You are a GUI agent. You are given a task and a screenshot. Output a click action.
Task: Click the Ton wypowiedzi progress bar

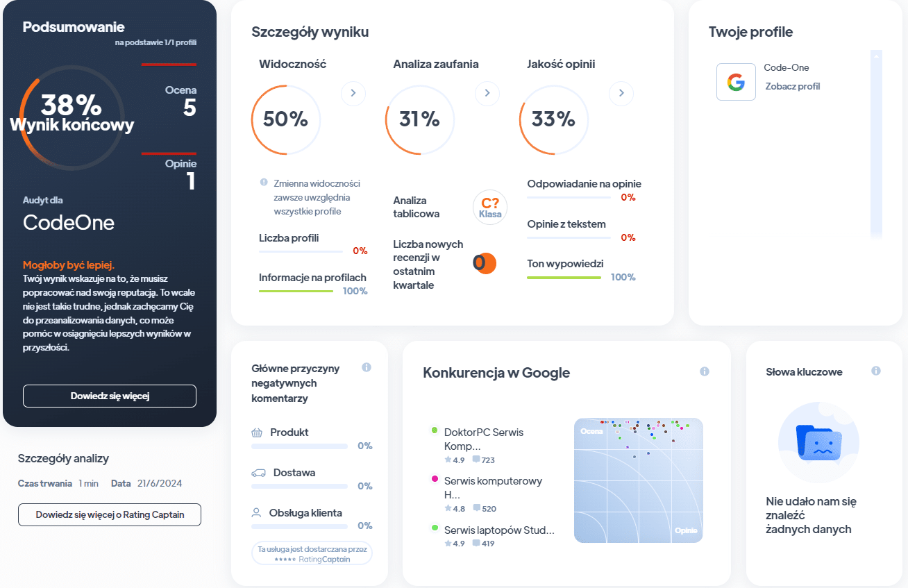564,277
